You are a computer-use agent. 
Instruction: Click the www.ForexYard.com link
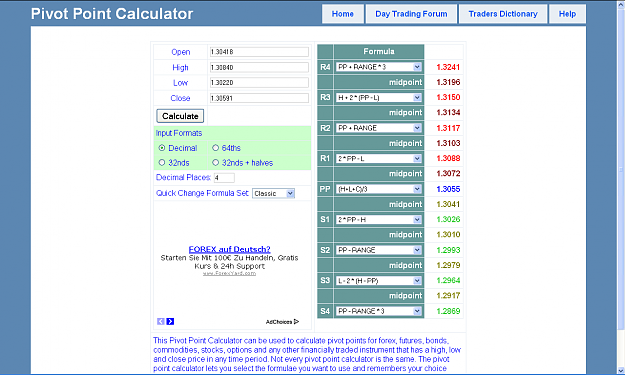(x=230, y=273)
